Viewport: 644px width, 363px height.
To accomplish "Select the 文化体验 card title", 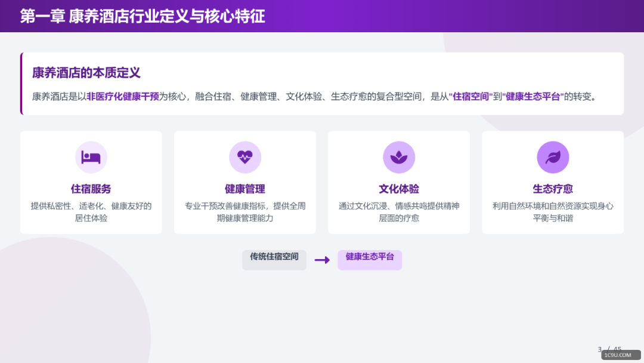I will point(398,188).
